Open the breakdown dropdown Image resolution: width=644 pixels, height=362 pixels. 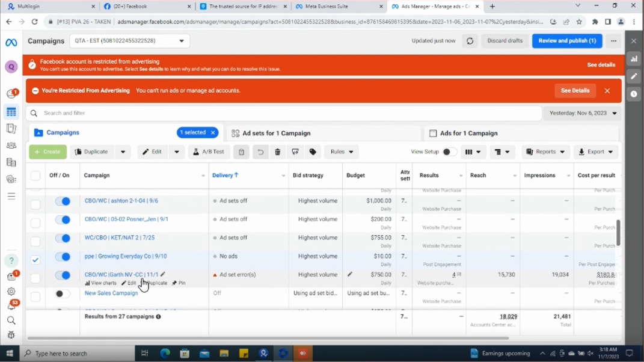coord(502,152)
